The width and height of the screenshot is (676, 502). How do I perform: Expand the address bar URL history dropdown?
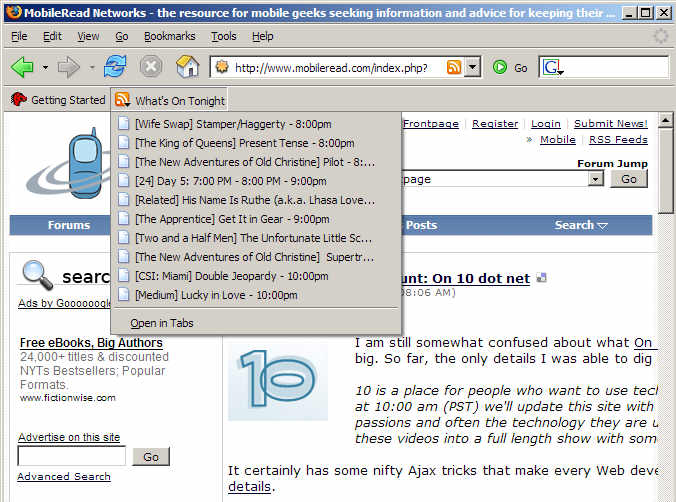coord(473,67)
